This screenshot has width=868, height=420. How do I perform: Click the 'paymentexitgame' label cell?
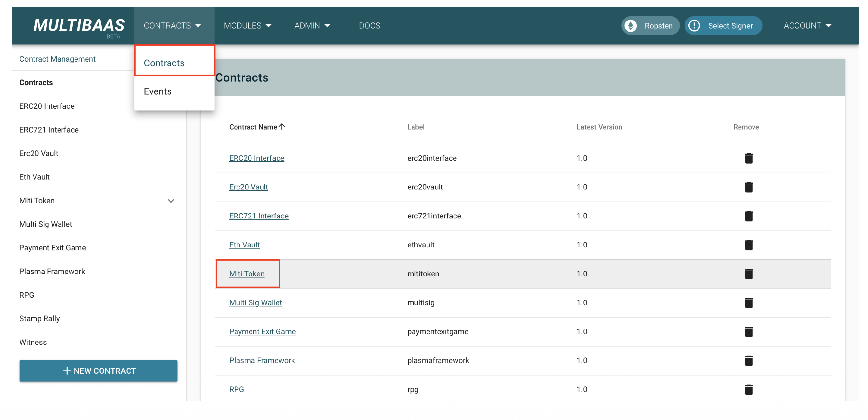tap(438, 332)
